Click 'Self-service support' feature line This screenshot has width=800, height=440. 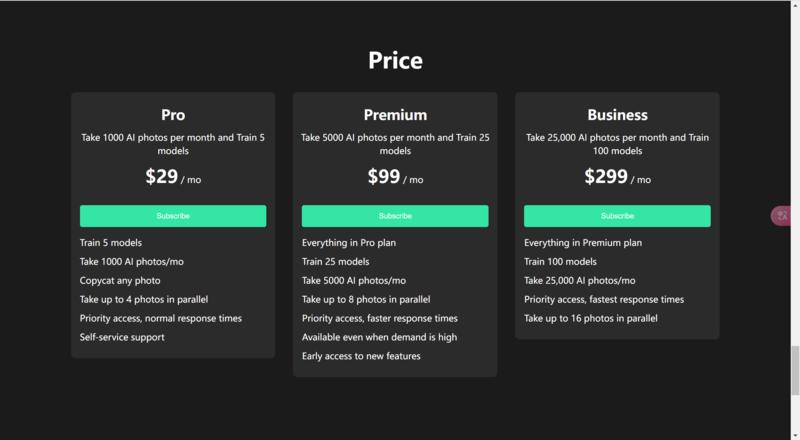coord(122,337)
